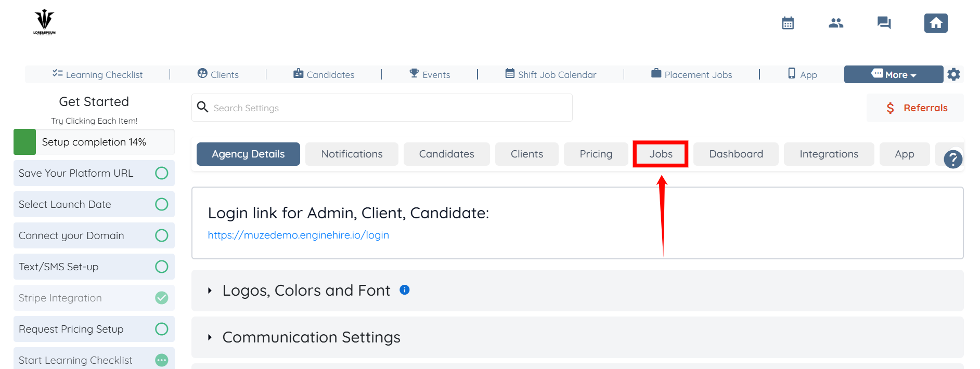This screenshot has width=980, height=369.
Task: Click the Referrals button
Action: (915, 108)
